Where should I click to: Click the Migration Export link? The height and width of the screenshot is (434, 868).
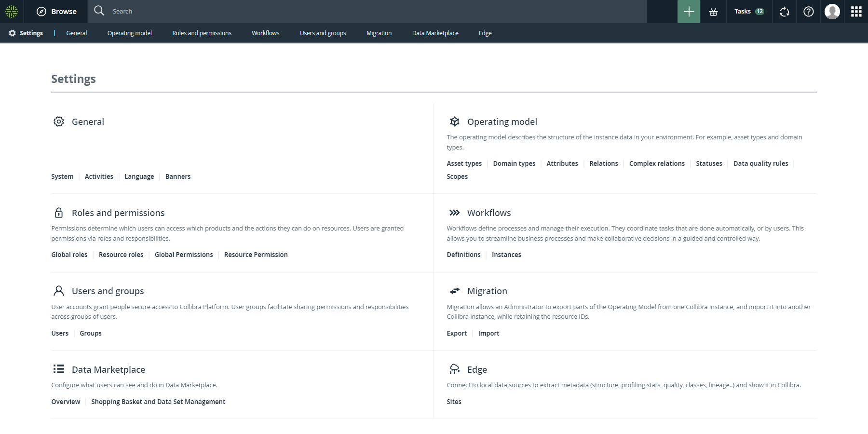click(x=457, y=334)
